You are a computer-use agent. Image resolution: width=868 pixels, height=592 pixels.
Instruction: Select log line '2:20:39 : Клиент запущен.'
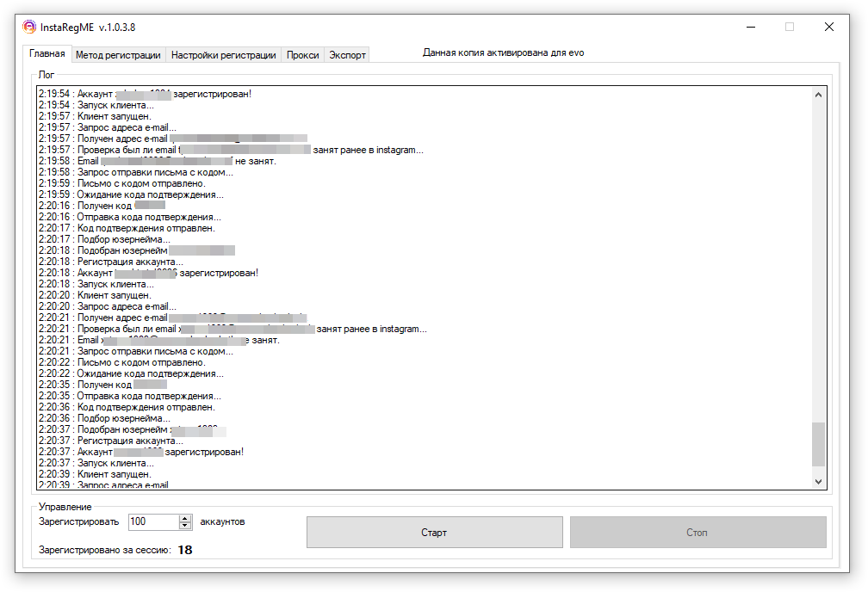pyautogui.click(x=95, y=474)
